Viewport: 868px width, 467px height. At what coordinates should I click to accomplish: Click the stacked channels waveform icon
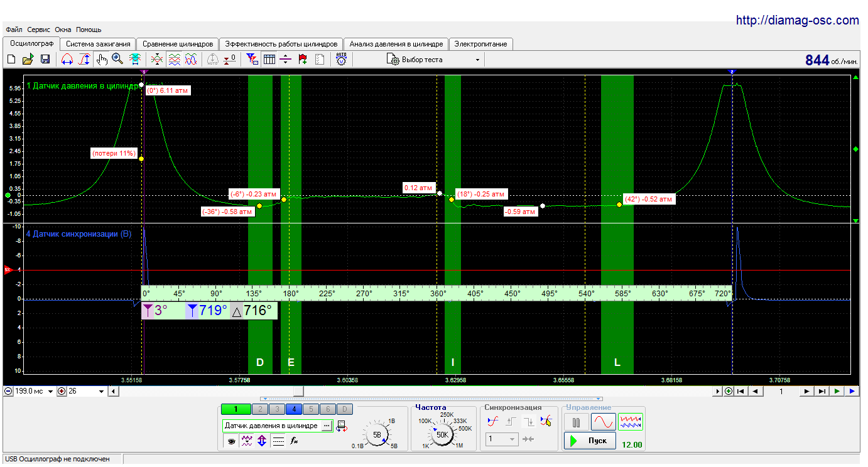(175, 59)
